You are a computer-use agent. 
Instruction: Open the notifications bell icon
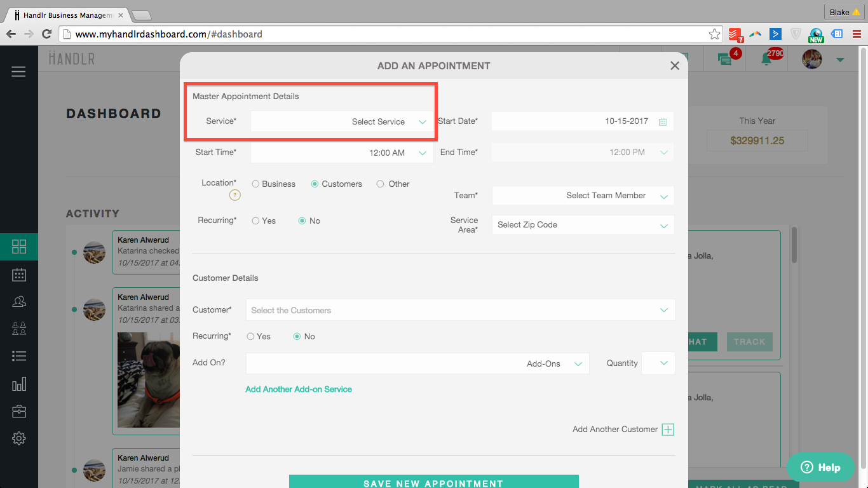[x=767, y=59]
